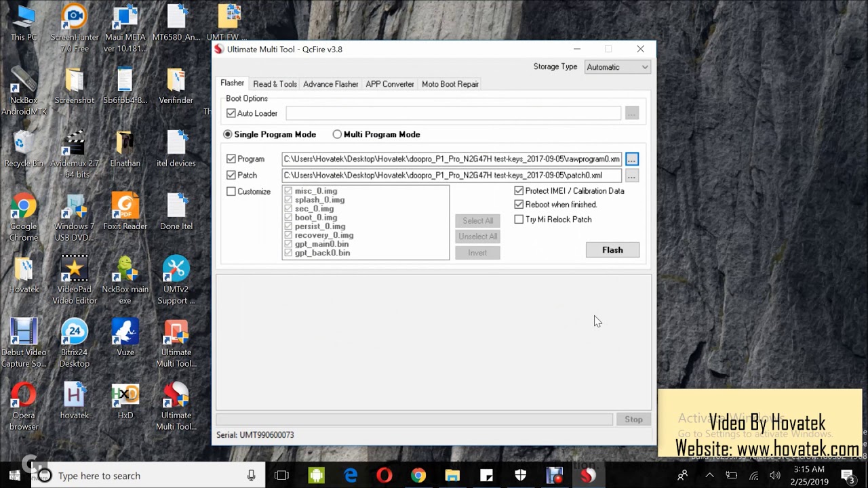Browse for the Auto Loader file
The image size is (868, 488).
631,113
